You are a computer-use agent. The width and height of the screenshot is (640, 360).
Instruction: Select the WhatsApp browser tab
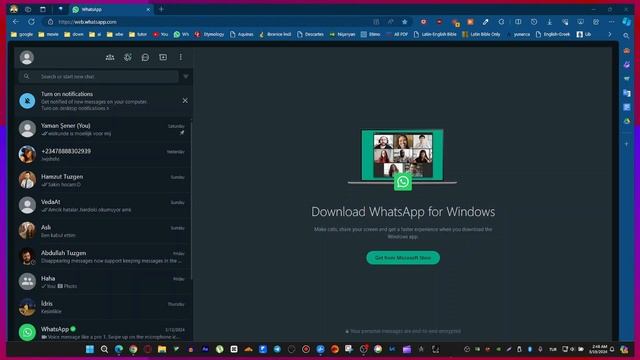point(111,9)
